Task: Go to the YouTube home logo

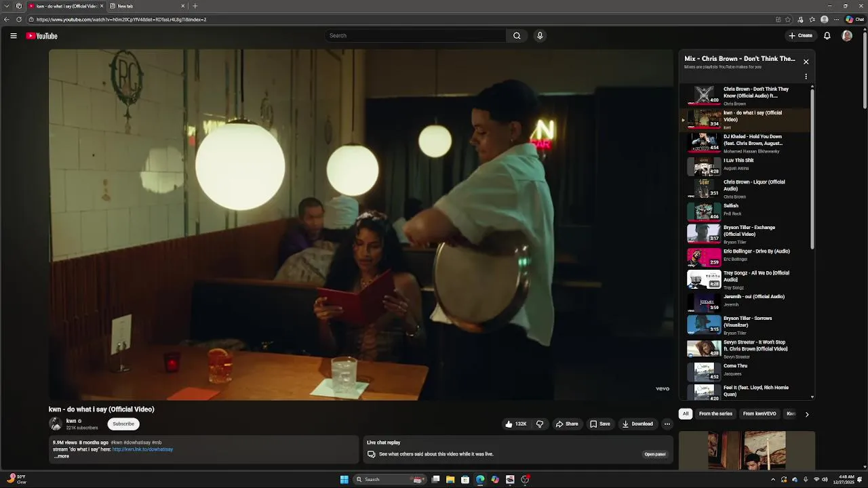Action: 42,36
